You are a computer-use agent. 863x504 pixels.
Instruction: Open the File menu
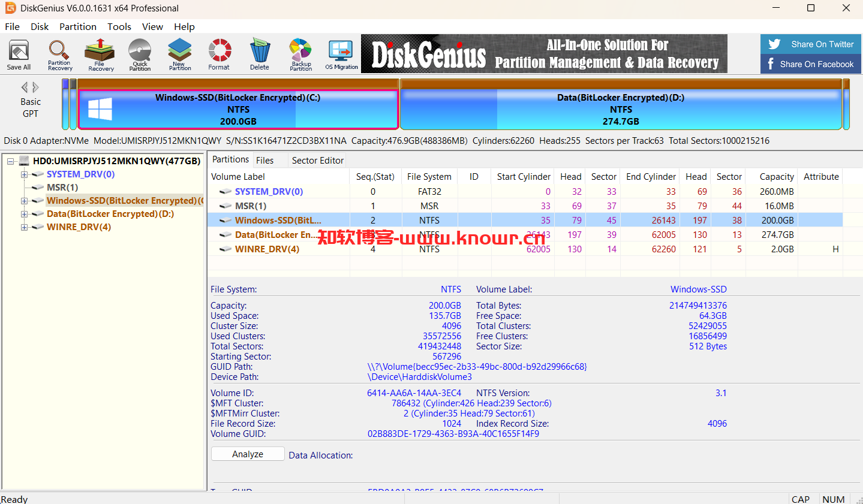point(12,27)
